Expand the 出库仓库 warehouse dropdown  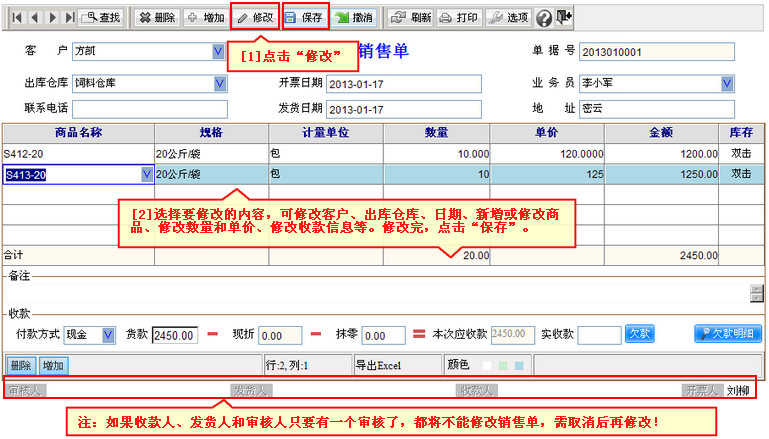220,84
